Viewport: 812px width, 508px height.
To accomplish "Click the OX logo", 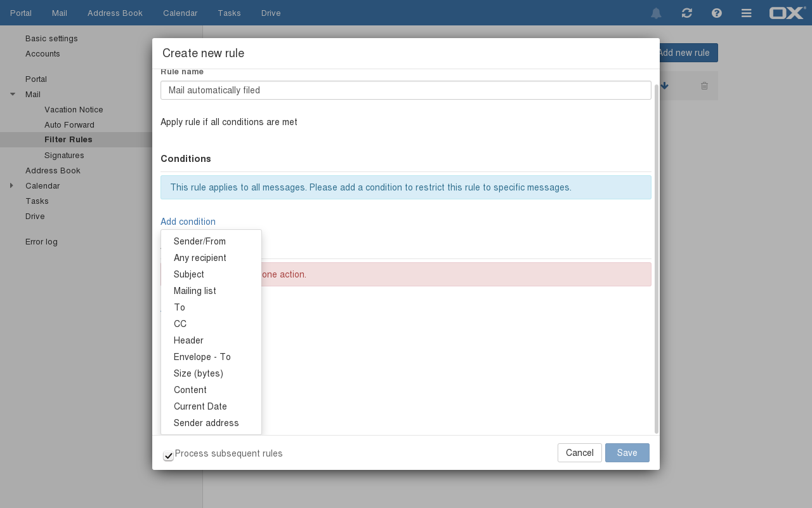I will tap(787, 13).
